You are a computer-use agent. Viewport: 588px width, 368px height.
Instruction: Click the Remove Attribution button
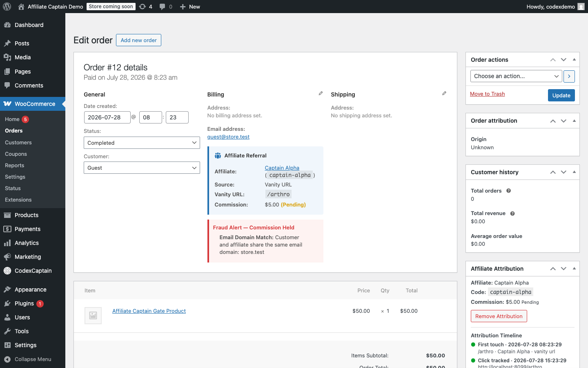click(499, 316)
